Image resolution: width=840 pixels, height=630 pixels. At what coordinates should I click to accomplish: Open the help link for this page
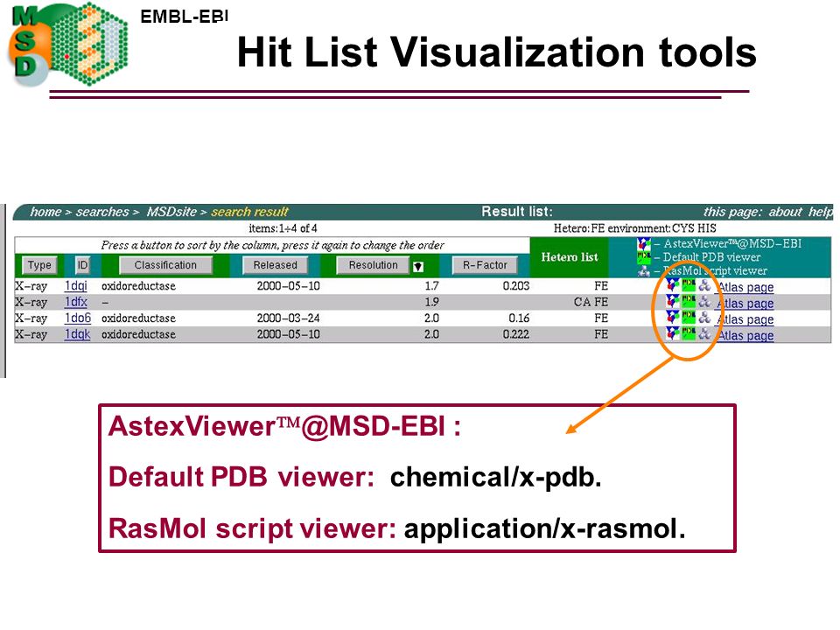(821, 212)
